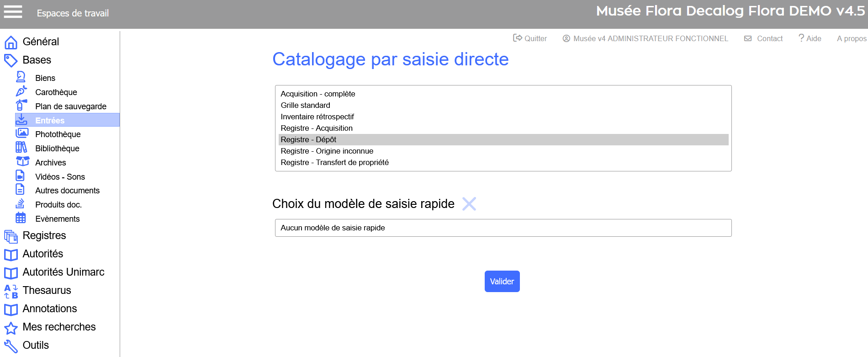Click the Outils wrench icon
868x357 pixels.
(x=11, y=346)
